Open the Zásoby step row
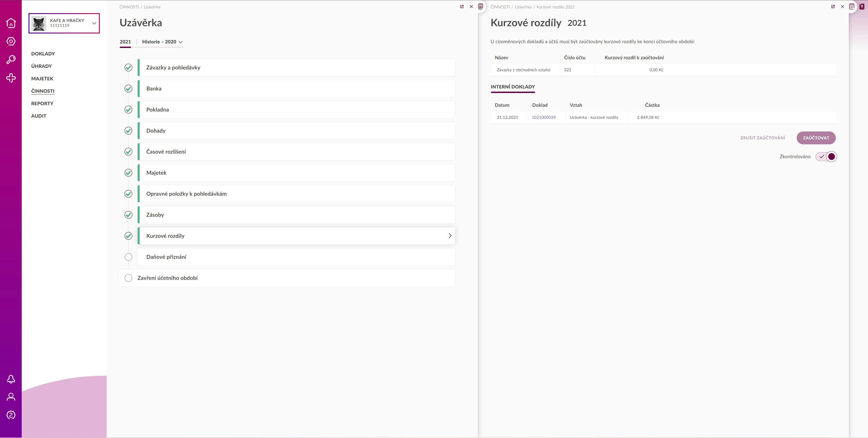The height and width of the screenshot is (438, 868). [x=297, y=215]
